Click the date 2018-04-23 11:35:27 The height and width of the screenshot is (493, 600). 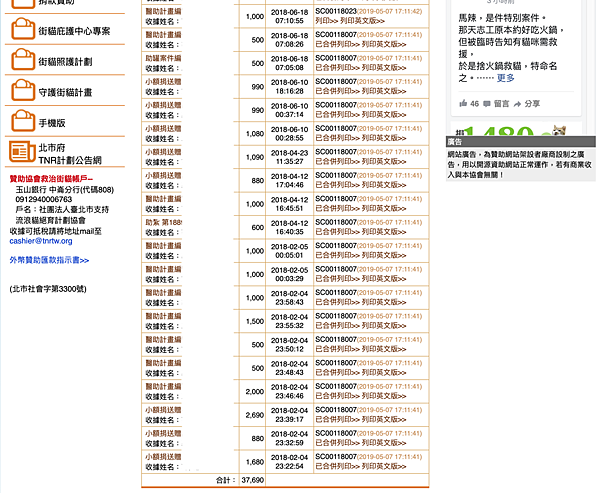(289, 157)
